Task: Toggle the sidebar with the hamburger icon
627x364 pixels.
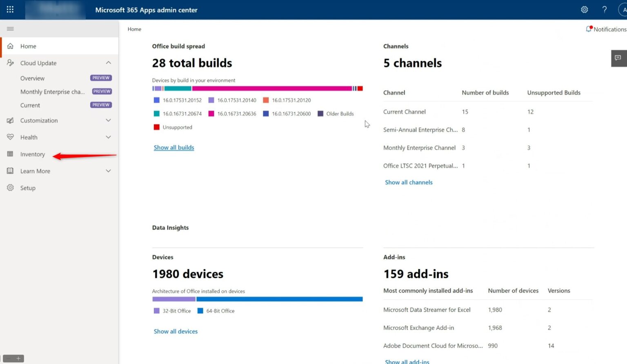Action: pos(10,29)
